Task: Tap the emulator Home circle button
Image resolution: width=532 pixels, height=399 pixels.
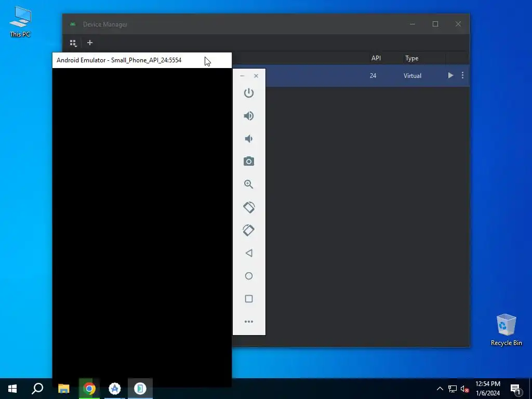Action: click(x=249, y=276)
